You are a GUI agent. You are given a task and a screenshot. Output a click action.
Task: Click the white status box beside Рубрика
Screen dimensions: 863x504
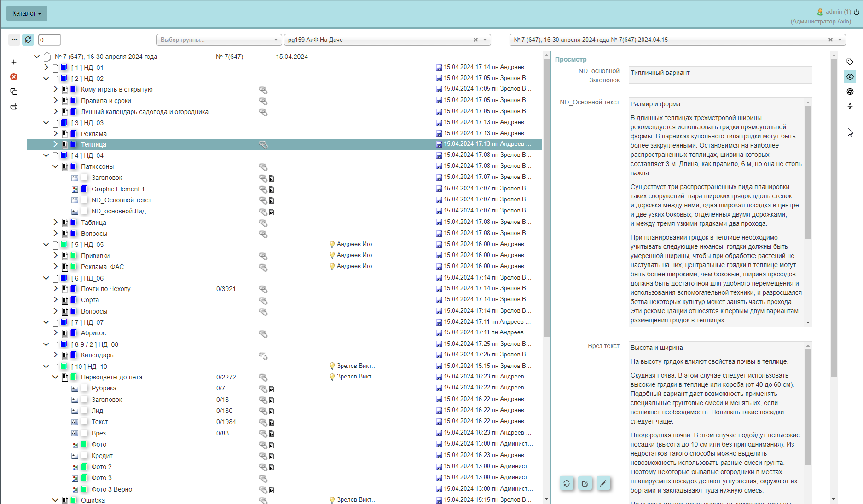tap(84, 388)
